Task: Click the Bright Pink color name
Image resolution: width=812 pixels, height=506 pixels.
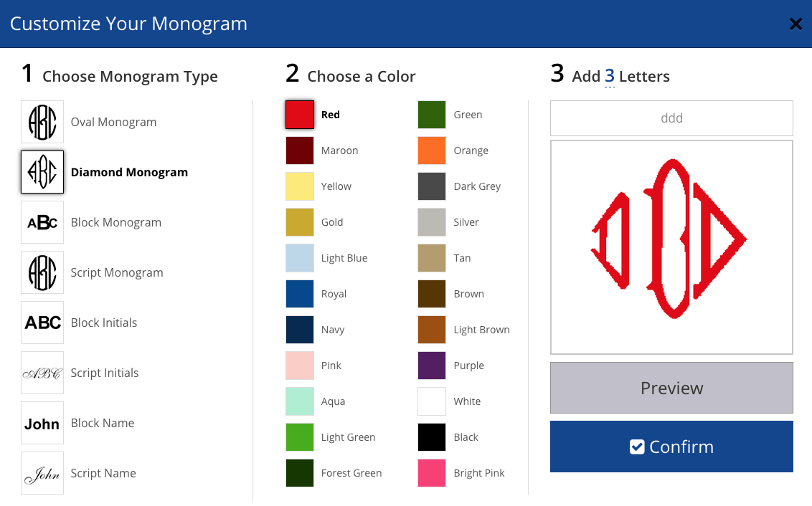Action: click(x=479, y=474)
